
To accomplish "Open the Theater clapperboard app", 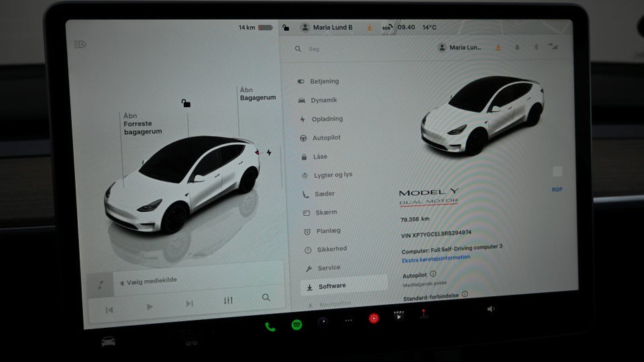I will click(398, 316).
